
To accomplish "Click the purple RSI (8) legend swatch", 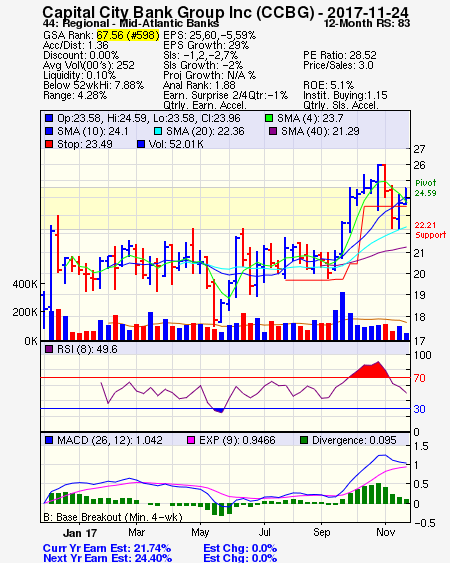I will tap(49, 349).
